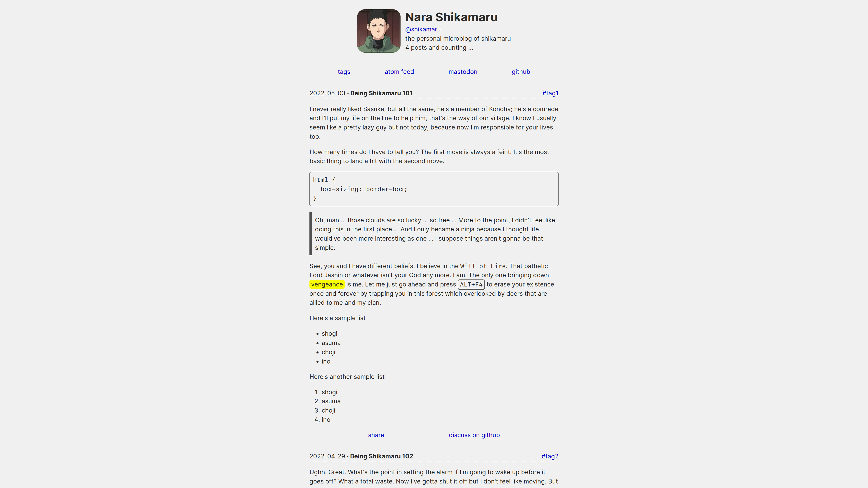The height and width of the screenshot is (488, 868).
Task: Open the atom feed link
Action: [399, 71]
